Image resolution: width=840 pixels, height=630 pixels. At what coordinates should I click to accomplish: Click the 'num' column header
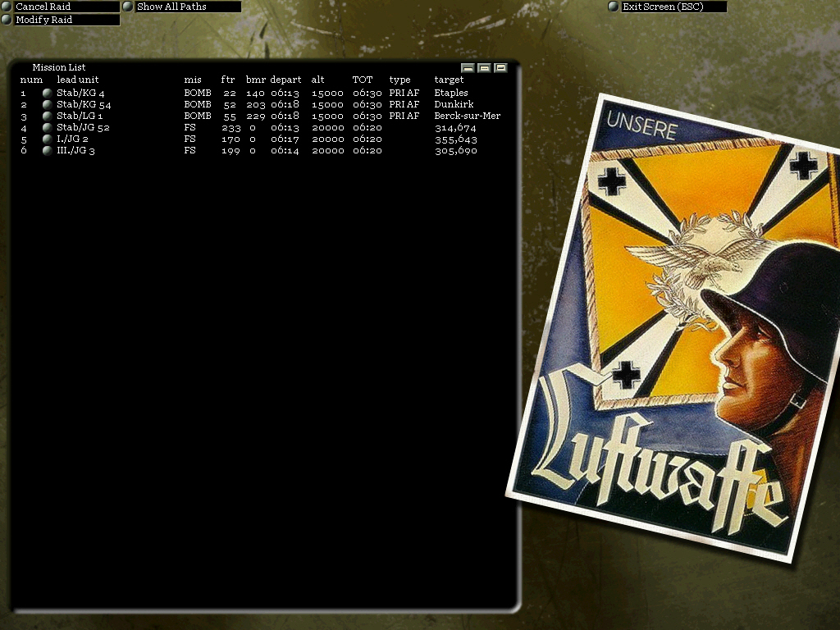point(31,80)
